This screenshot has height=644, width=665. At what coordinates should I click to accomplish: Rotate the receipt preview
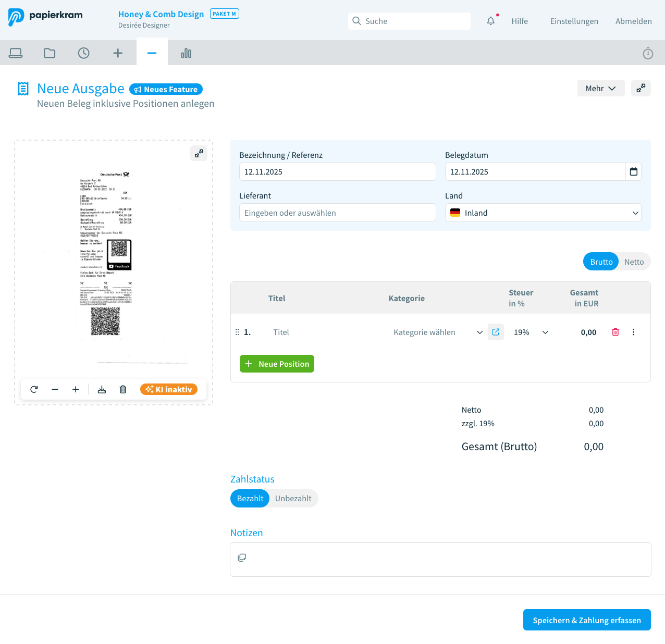pyautogui.click(x=34, y=389)
